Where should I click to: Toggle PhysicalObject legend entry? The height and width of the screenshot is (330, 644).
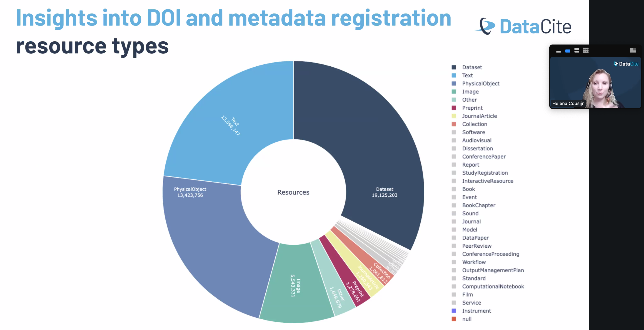[480, 84]
